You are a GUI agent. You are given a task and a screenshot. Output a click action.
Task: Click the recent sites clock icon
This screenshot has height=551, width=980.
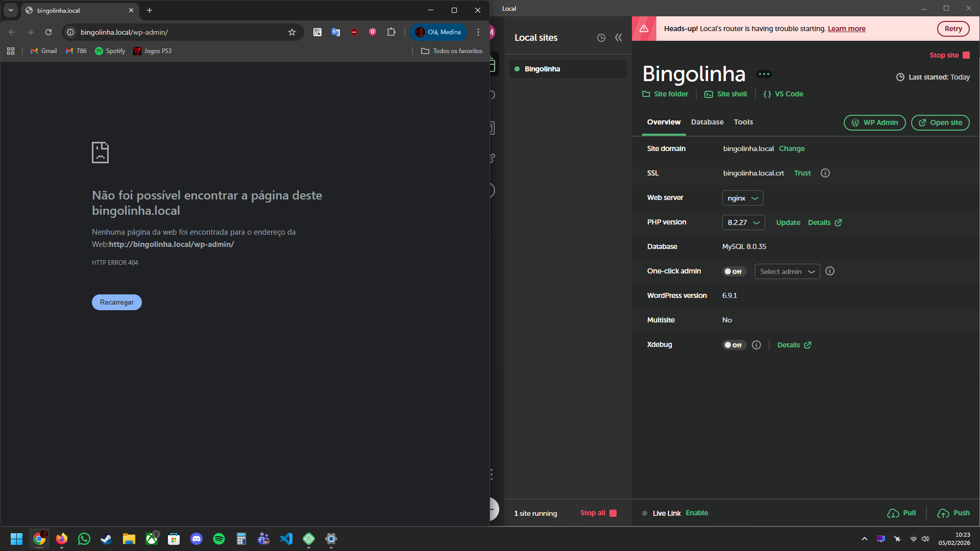click(x=601, y=38)
